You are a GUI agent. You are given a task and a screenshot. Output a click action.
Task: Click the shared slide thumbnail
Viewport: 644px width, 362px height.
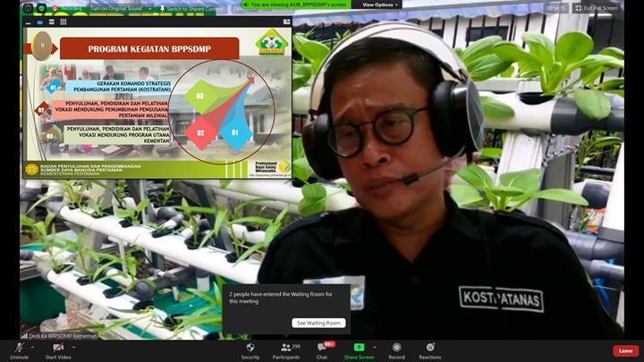click(x=157, y=103)
